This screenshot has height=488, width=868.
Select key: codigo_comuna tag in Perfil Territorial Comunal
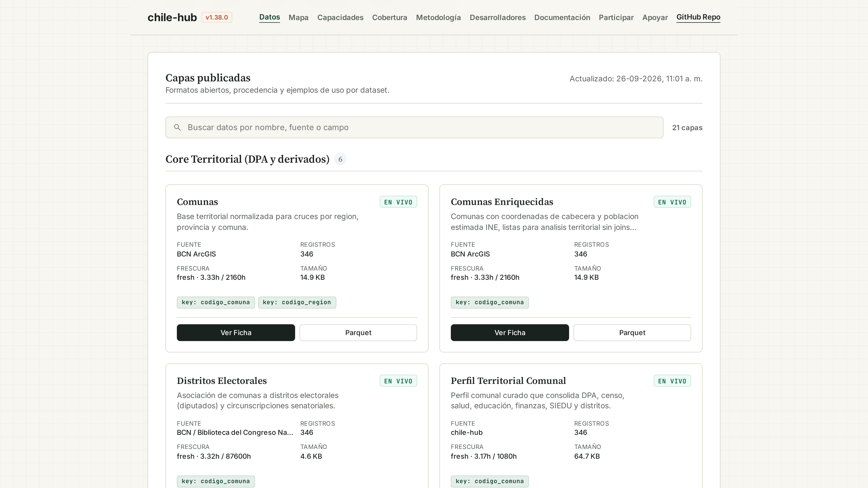tap(490, 481)
